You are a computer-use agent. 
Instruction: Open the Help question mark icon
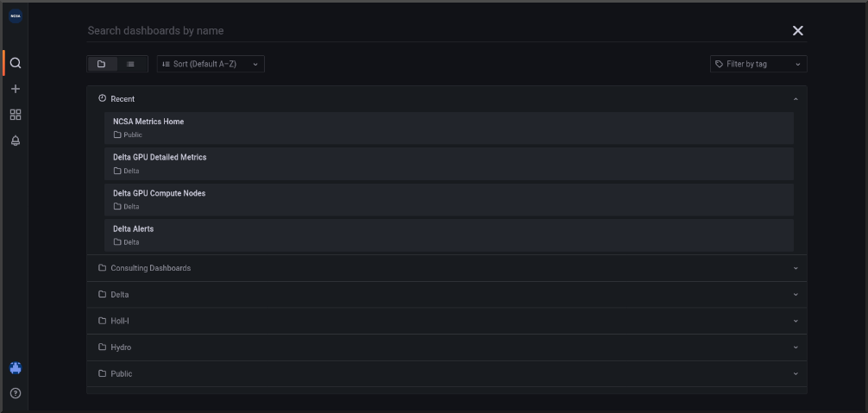pos(16,393)
